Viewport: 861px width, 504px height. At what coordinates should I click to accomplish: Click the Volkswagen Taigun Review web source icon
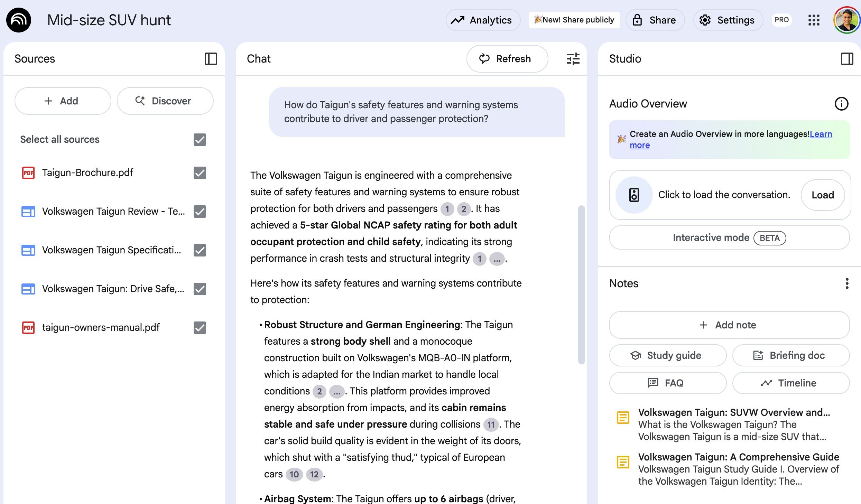pos(28,211)
